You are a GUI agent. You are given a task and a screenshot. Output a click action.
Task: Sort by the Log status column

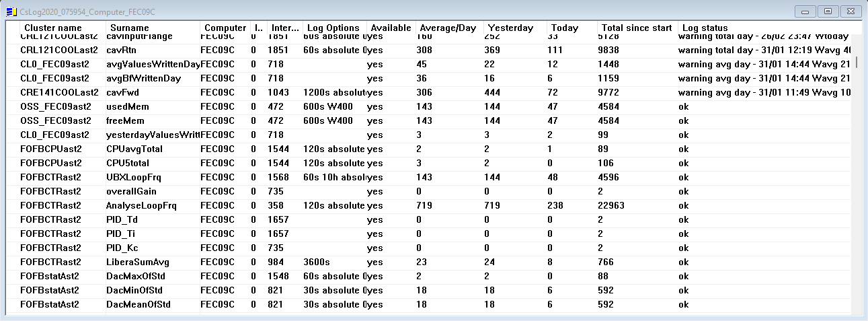(705, 28)
